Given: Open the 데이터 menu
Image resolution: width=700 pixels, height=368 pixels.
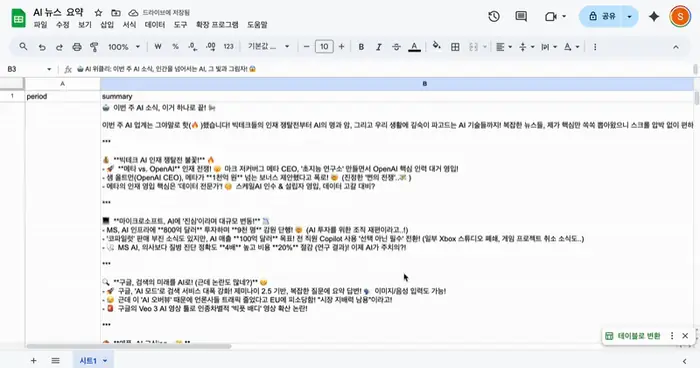Looking at the screenshot, I should pyautogui.click(x=155, y=25).
